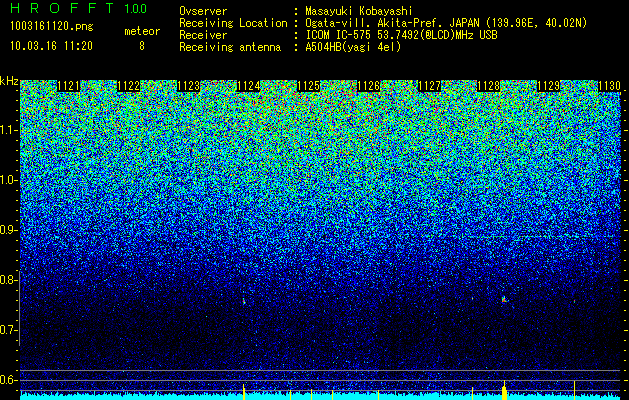
Task: Click the 1126 time marker
Action: [x=369, y=86]
